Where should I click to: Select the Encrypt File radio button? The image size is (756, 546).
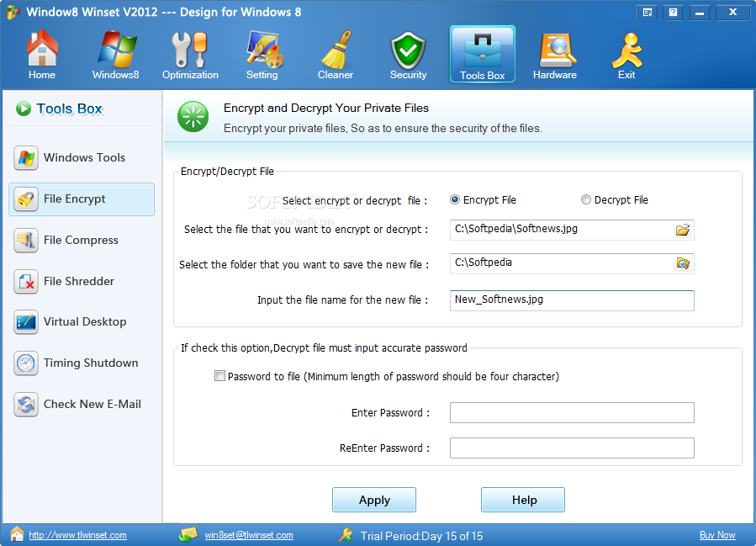click(x=455, y=199)
